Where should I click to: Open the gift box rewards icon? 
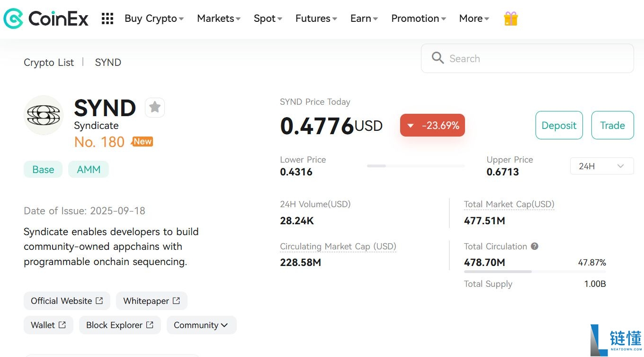[x=510, y=18]
